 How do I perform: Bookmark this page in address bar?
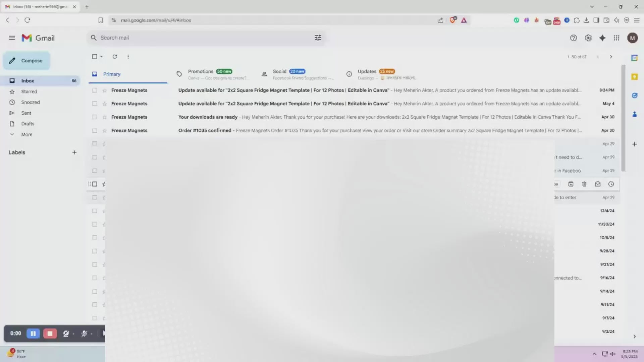pos(101,20)
